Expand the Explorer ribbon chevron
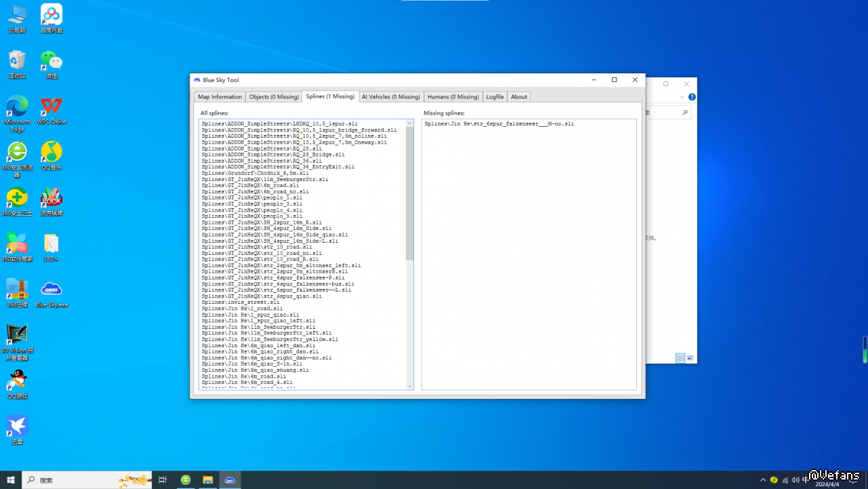 pyautogui.click(x=682, y=97)
